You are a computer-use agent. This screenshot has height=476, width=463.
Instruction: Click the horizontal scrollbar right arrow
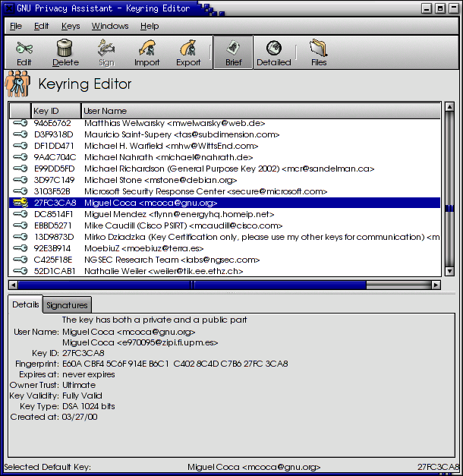point(436,285)
